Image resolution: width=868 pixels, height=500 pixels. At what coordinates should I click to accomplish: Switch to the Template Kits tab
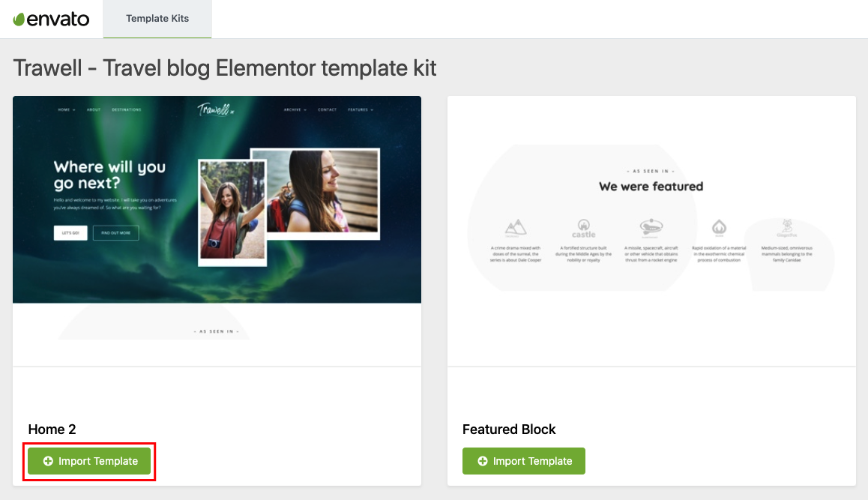click(157, 18)
